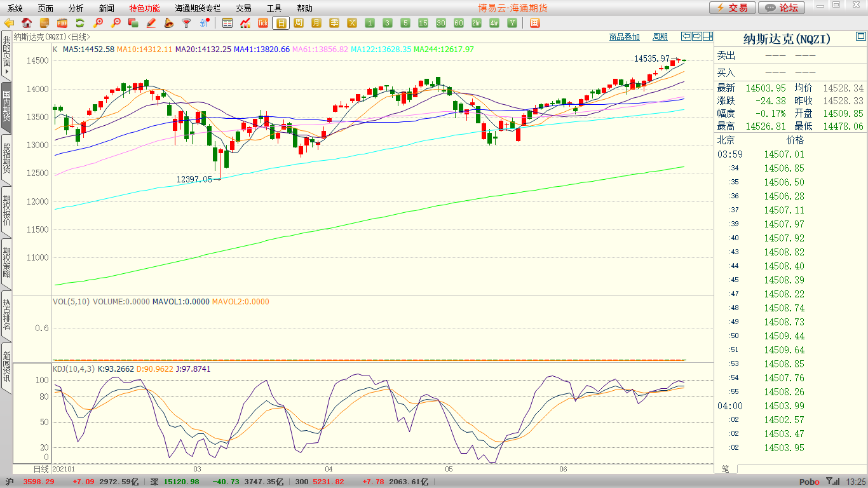Go to the home page icon

click(27, 23)
